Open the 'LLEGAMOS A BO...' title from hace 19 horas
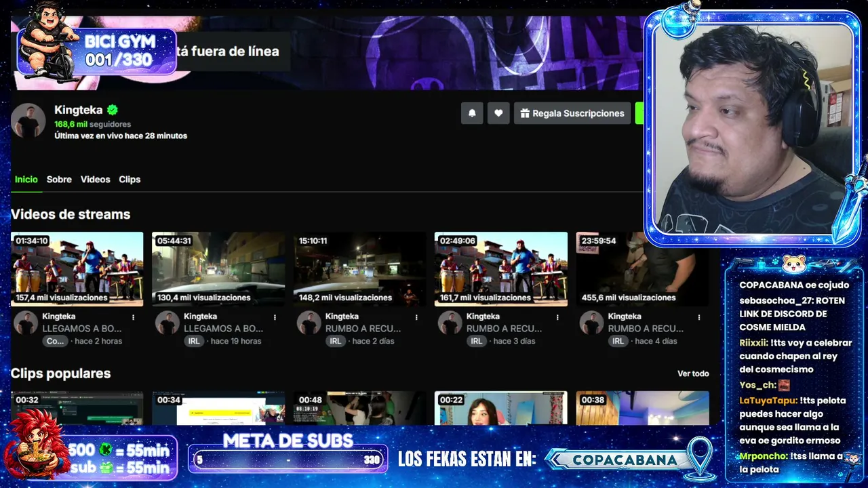 click(x=224, y=329)
